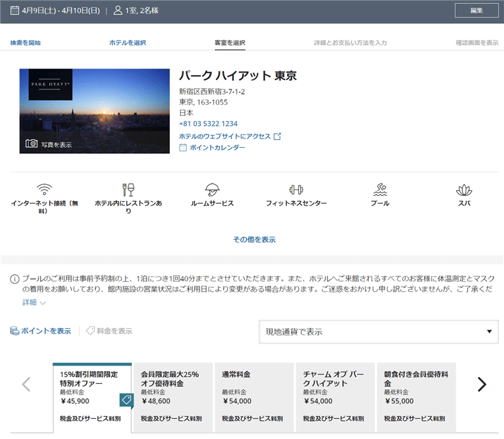Image resolution: width=504 pixels, height=439 pixels.
Task: Click the spa lotus icon
Action: pyautogui.click(x=464, y=189)
